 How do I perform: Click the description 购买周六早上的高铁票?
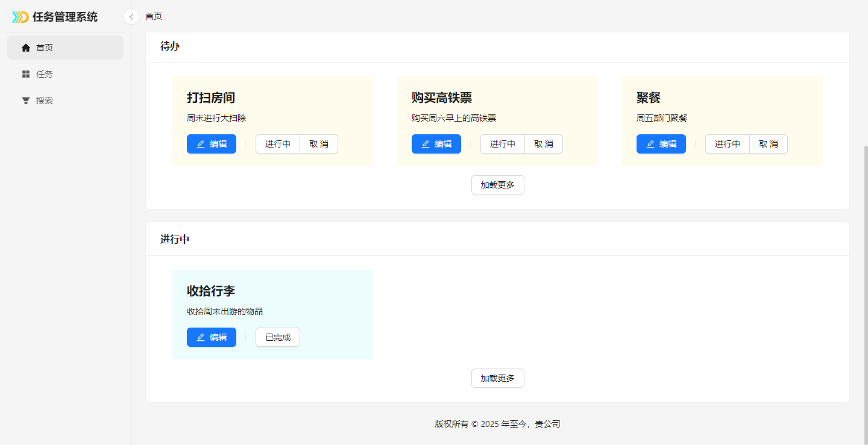click(454, 118)
